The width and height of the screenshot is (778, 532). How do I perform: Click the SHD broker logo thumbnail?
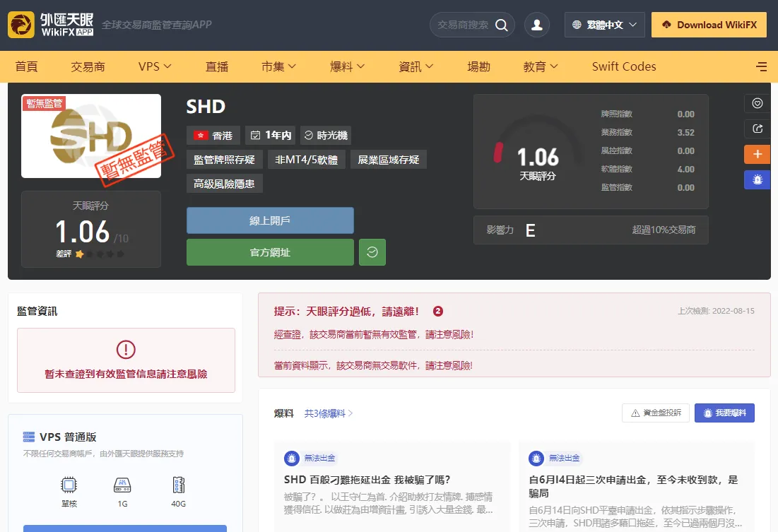[91, 136]
